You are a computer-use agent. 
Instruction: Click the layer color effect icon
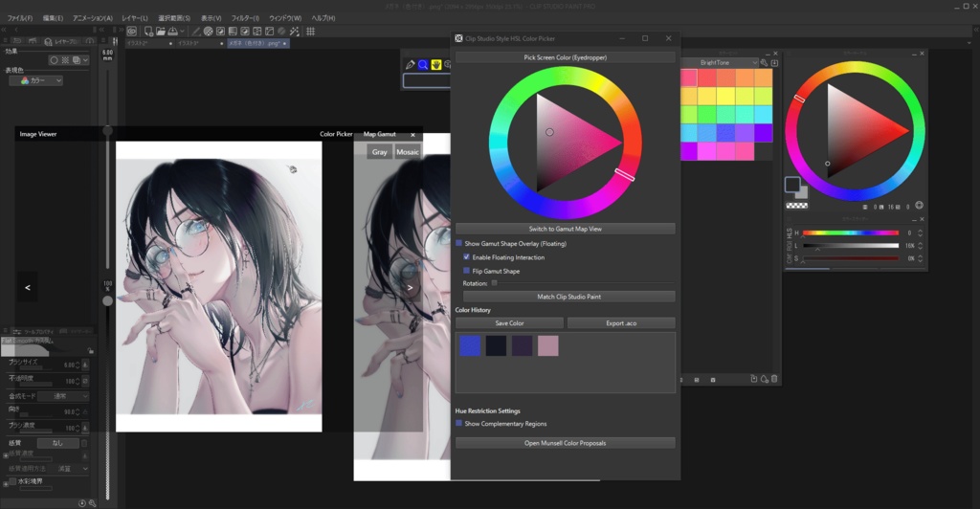[77, 60]
